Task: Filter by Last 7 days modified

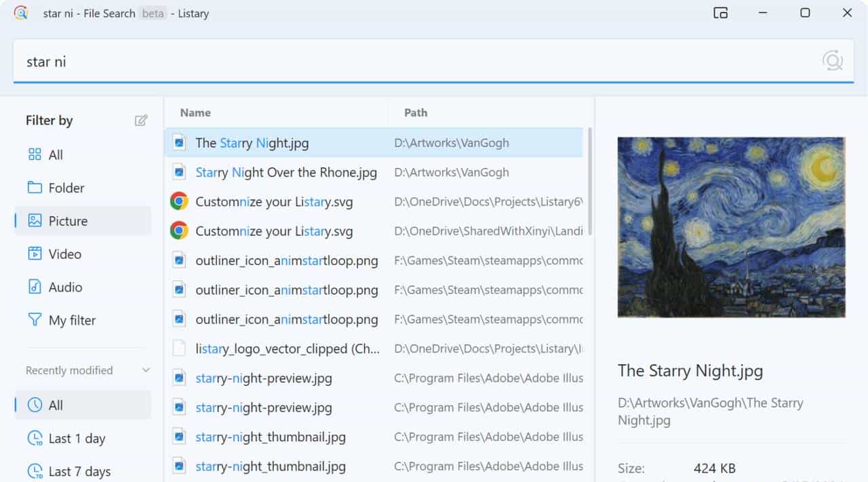Action: [x=79, y=471]
